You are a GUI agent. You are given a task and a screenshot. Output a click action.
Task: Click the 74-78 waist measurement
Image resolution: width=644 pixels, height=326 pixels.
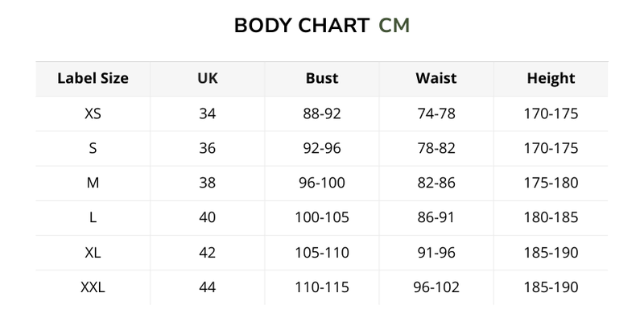436,113
